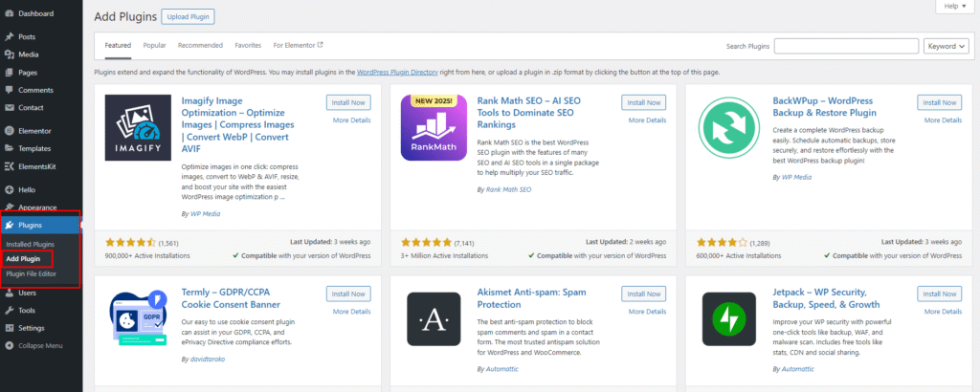Open More Details for Jetpack
This screenshot has height=392, width=980.
point(943,312)
